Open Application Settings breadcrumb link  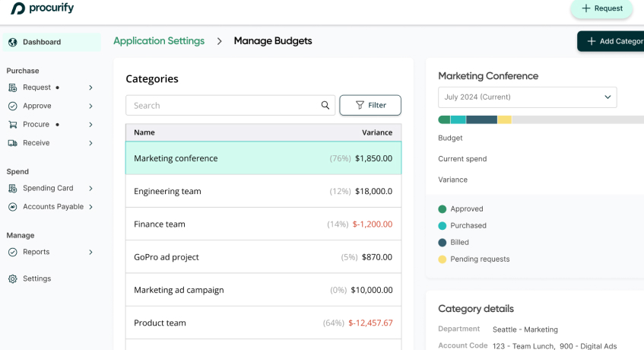point(159,41)
